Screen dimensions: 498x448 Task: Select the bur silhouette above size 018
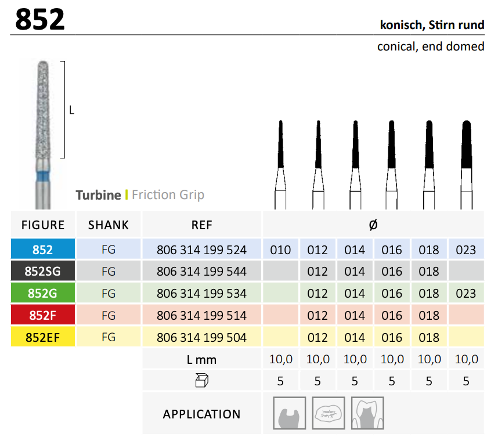point(429,164)
